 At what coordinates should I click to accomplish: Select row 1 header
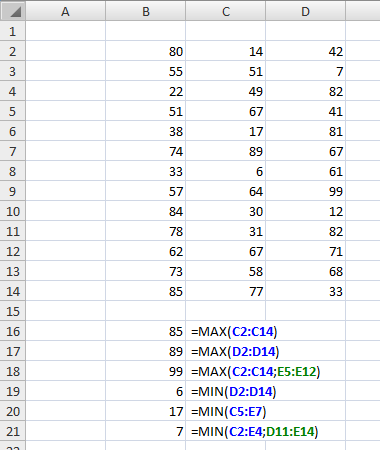(13, 31)
